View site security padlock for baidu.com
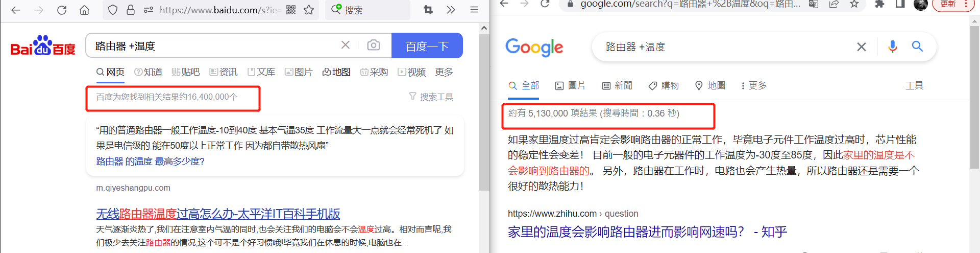The image size is (980, 253). [x=131, y=10]
